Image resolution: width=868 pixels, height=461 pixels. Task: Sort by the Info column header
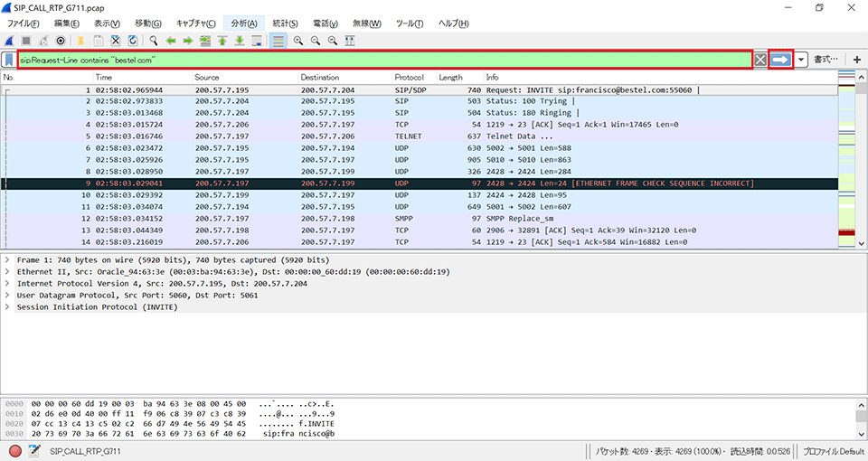pyautogui.click(x=660, y=77)
